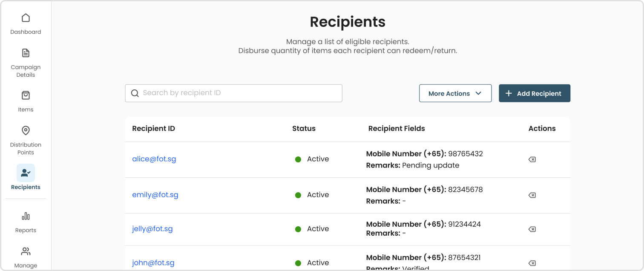
Task: Delete recipient emily@fot.sg via row icon
Action: [532, 195]
